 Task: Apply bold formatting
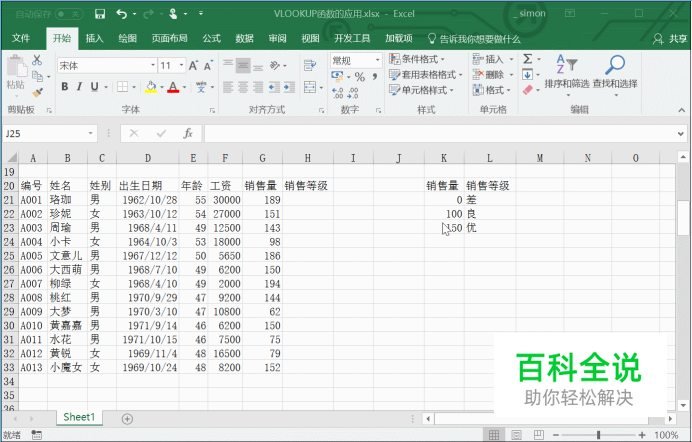[64, 87]
